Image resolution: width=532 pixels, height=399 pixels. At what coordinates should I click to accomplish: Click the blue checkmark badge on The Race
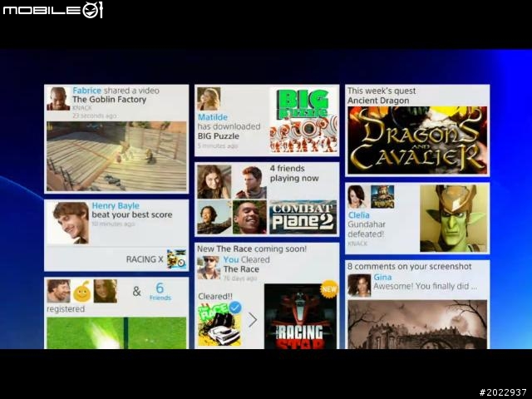(x=235, y=308)
